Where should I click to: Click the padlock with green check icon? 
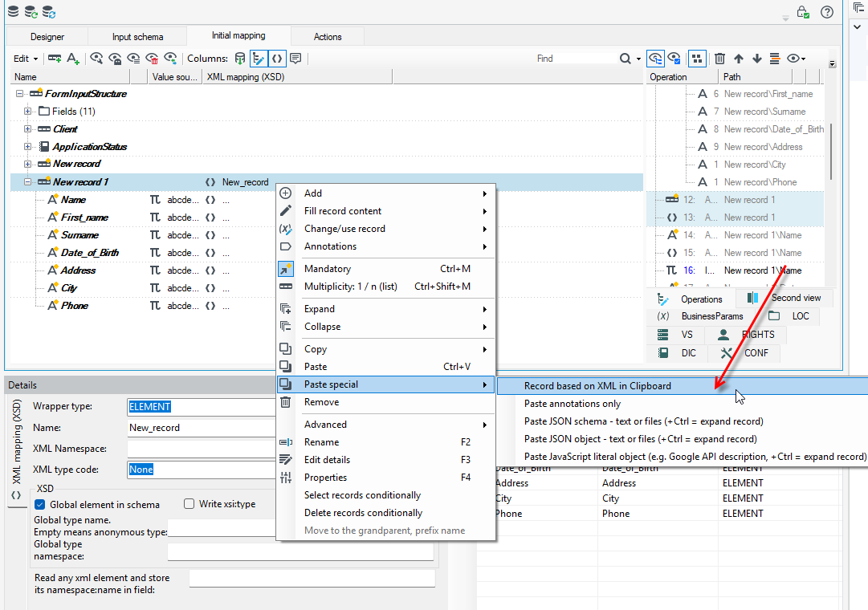click(803, 11)
